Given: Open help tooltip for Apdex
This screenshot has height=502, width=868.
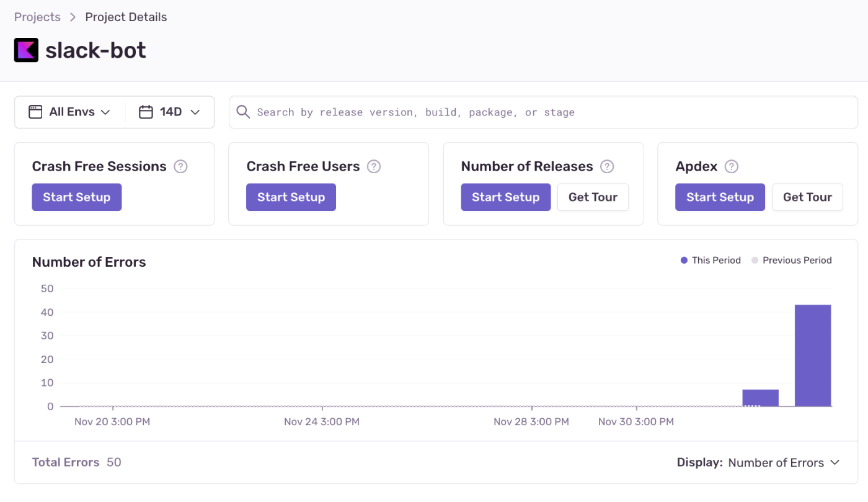Looking at the screenshot, I should click(732, 166).
